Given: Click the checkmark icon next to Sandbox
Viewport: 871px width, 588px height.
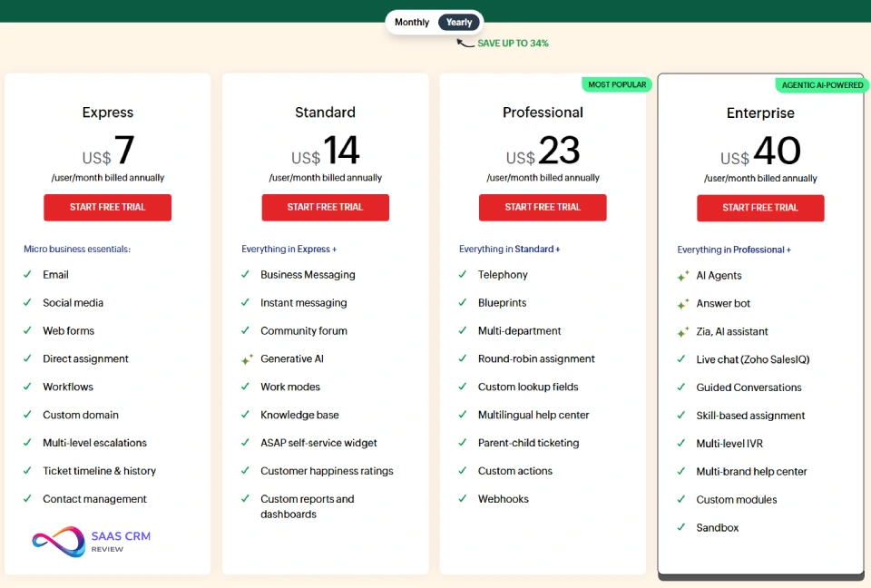Looking at the screenshot, I should point(681,528).
